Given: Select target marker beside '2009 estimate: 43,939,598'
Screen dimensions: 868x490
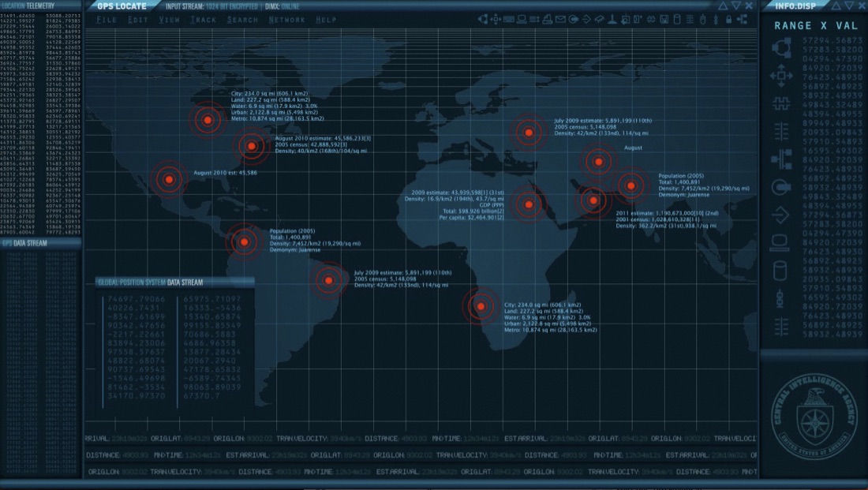Looking at the screenshot, I should coord(529,204).
